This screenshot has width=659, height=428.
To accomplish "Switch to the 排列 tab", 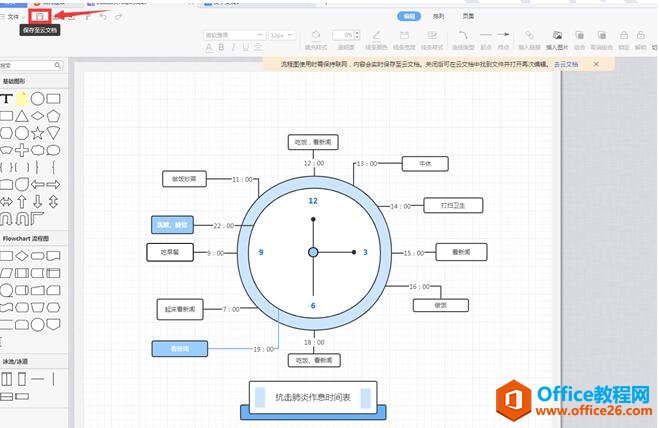I will pos(438,16).
